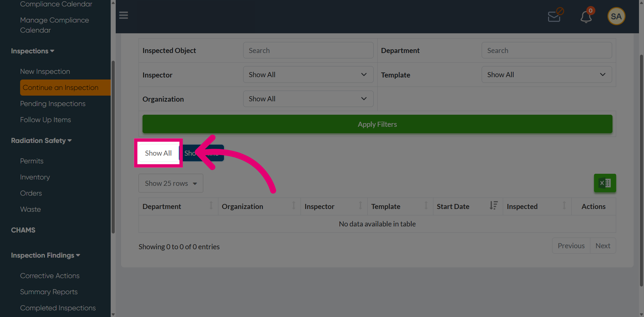Open the Template Show All dropdown

click(x=547, y=74)
